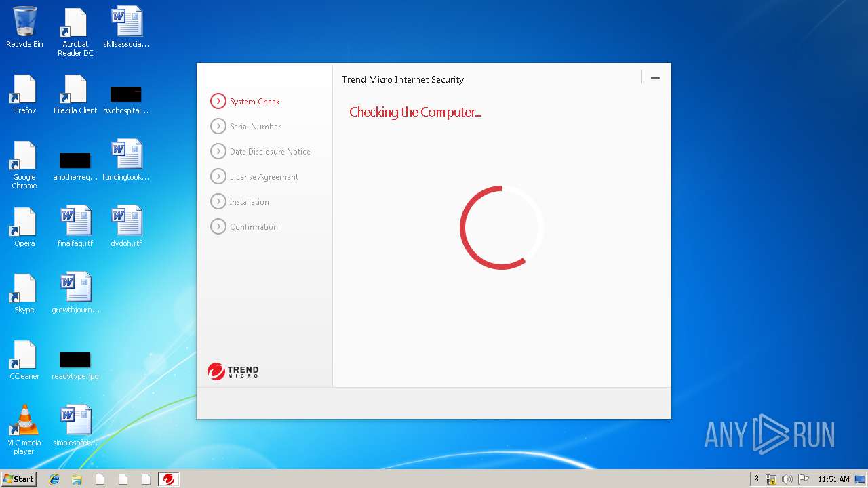Open the Recycle Bin desktop icon
Image resolution: width=868 pixels, height=488 pixels.
point(24,27)
